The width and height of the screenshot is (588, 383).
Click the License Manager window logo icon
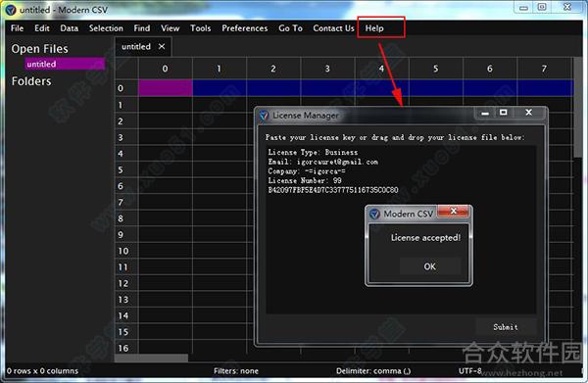(x=264, y=116)
